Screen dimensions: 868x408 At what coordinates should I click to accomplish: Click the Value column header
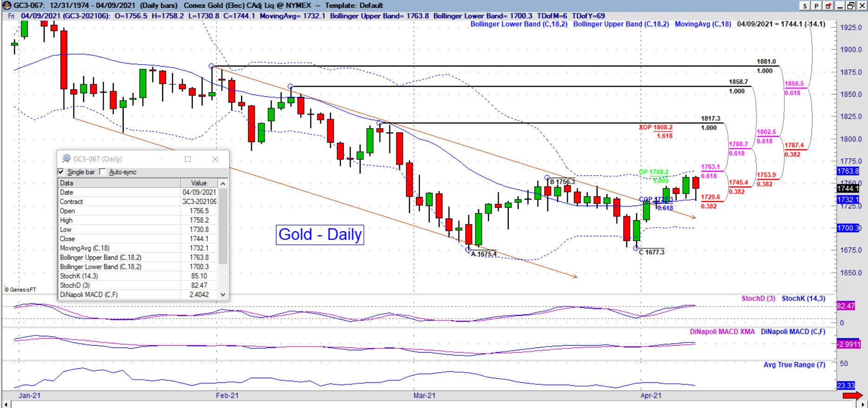click(x=199, y=183)
